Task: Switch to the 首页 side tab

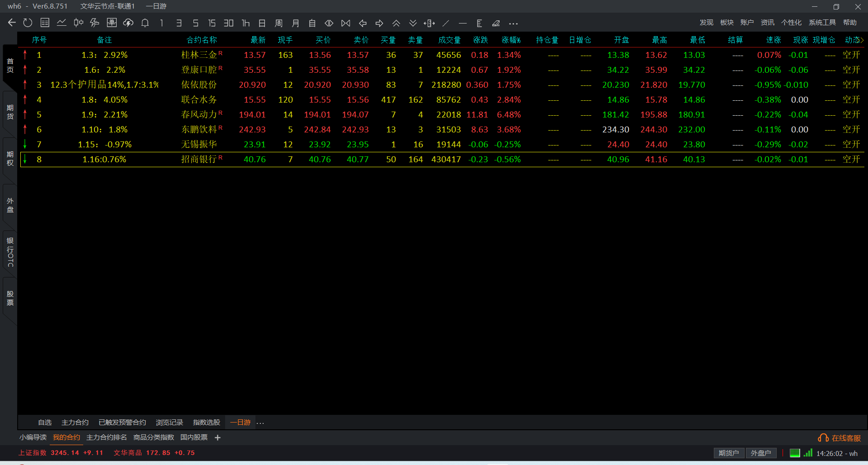Action: click(x=10, y=66)
